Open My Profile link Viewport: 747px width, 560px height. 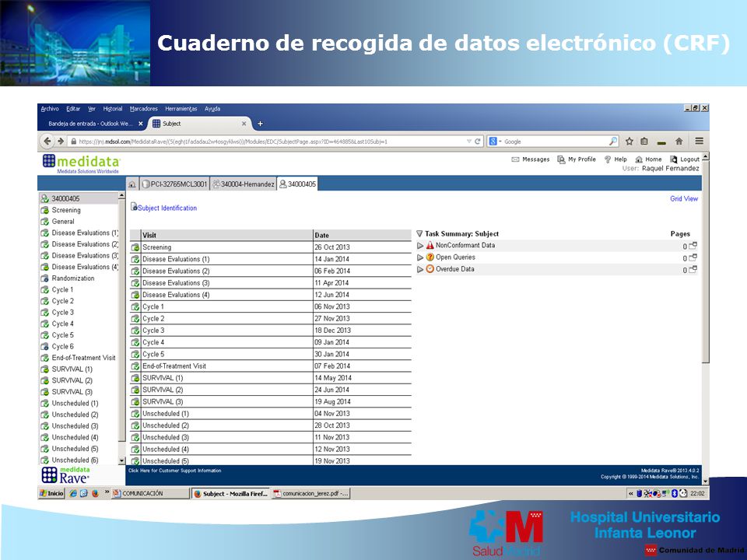(x=577, y=159)
